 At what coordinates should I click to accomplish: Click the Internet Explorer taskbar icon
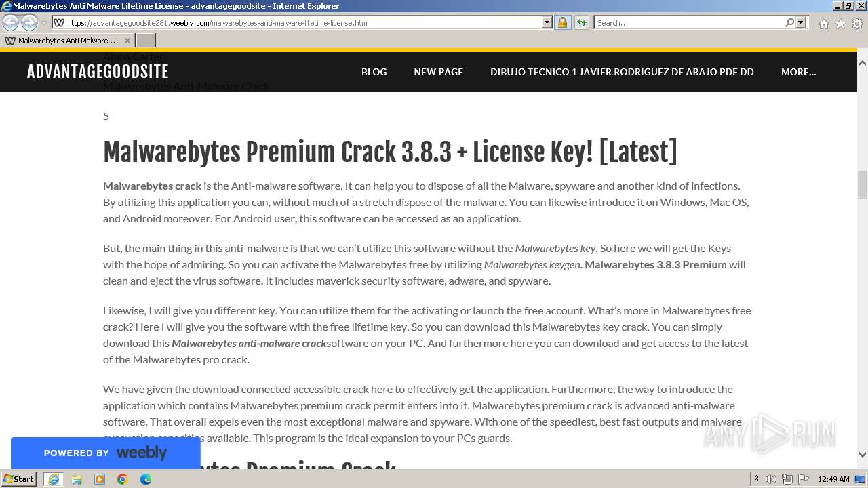[53, 479]
